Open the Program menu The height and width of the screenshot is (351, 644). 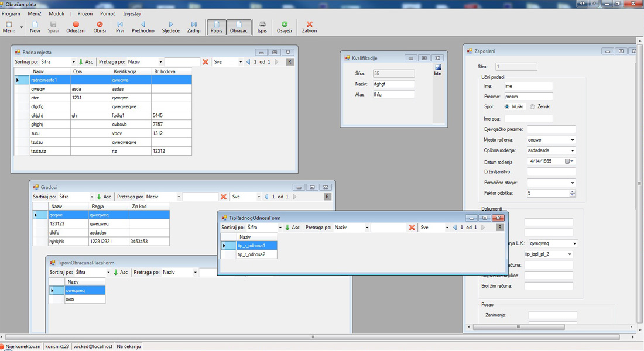11,13
